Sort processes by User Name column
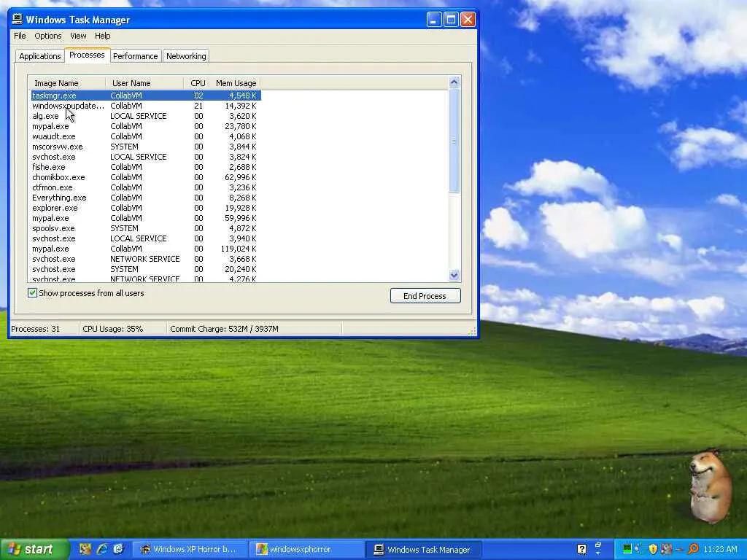The image size is (747, 560). tap(144, 83)
